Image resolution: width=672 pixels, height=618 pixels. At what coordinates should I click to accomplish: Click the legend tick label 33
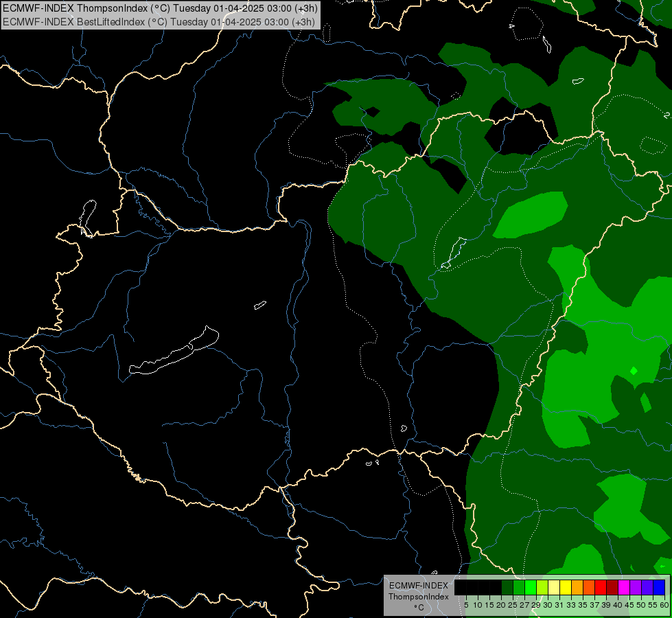571,605
